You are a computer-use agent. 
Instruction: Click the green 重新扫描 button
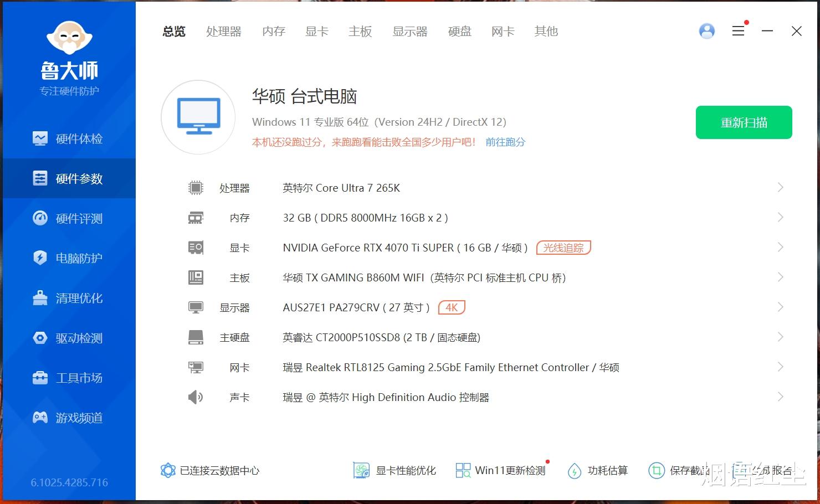(744, 122)
